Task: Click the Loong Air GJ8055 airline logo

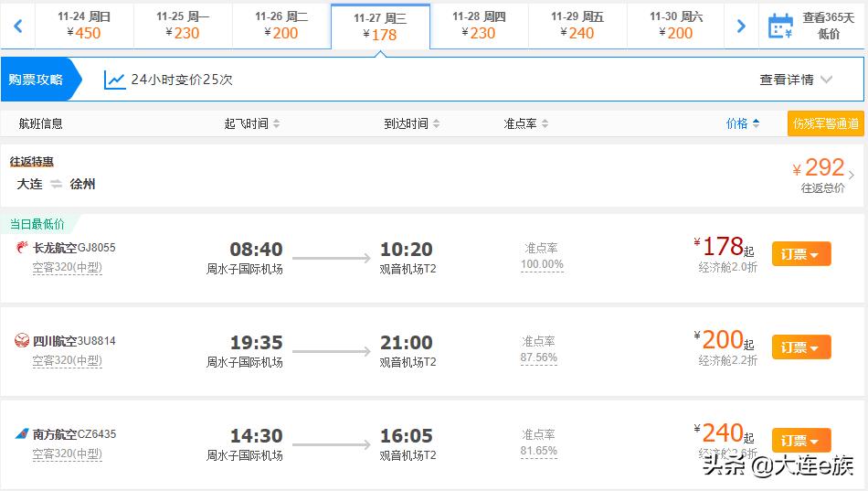Action: 22,247
